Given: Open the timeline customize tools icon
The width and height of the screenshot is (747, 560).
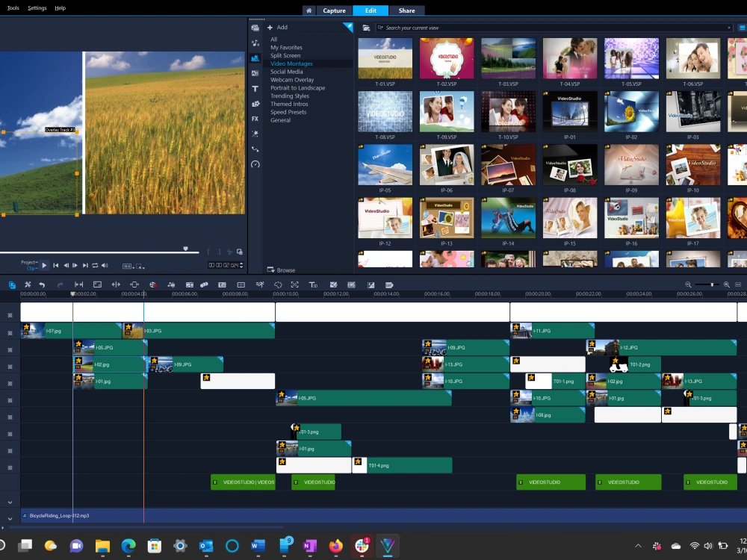Looking at the screenshot, I should [x=28, y=284].
